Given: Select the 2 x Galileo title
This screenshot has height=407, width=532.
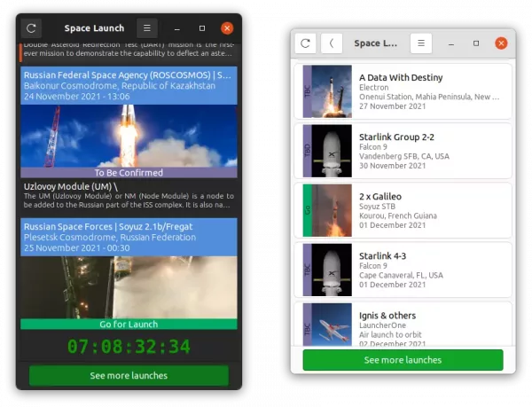Looking at the screenshot, I should coord(380,196).
